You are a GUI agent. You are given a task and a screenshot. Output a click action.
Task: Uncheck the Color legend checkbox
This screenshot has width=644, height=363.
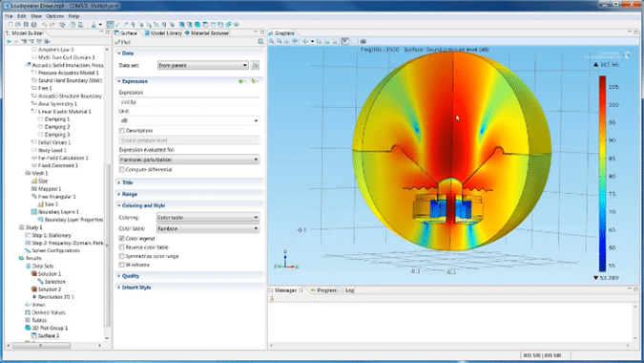tap(121, 239)
